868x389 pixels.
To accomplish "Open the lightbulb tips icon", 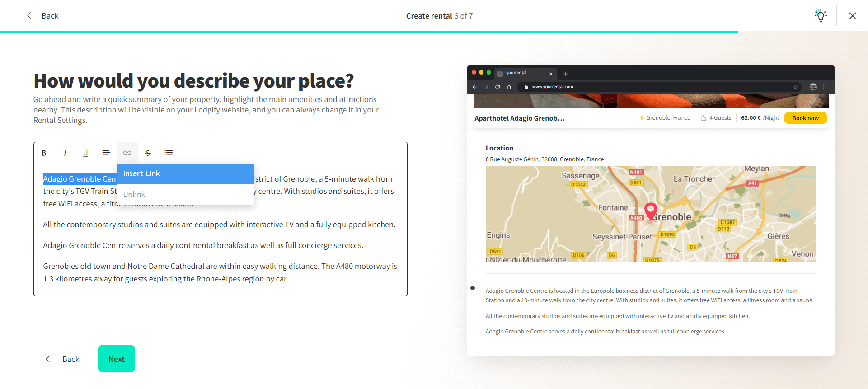I will click(x=820, y=16).
